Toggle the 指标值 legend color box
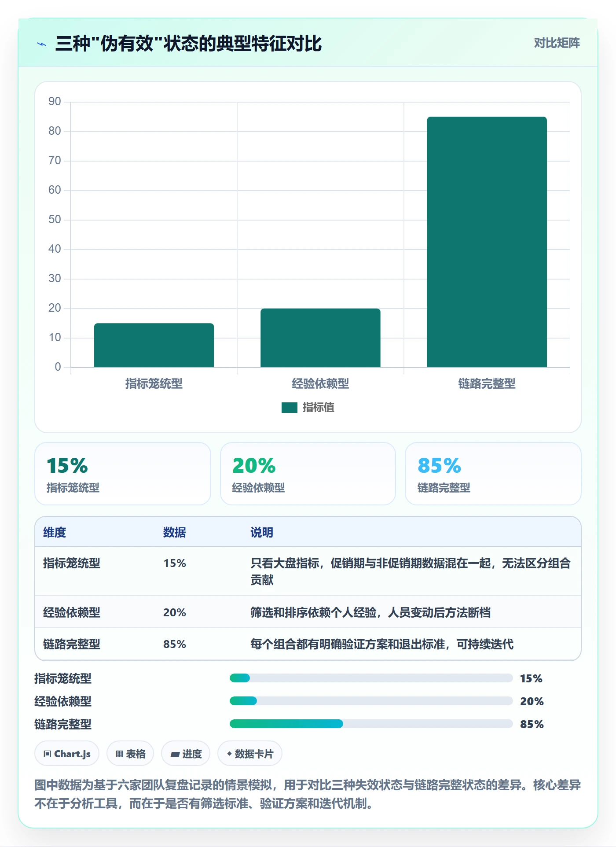616x847 pixels. pyautogui.click(x=290, y=408)
